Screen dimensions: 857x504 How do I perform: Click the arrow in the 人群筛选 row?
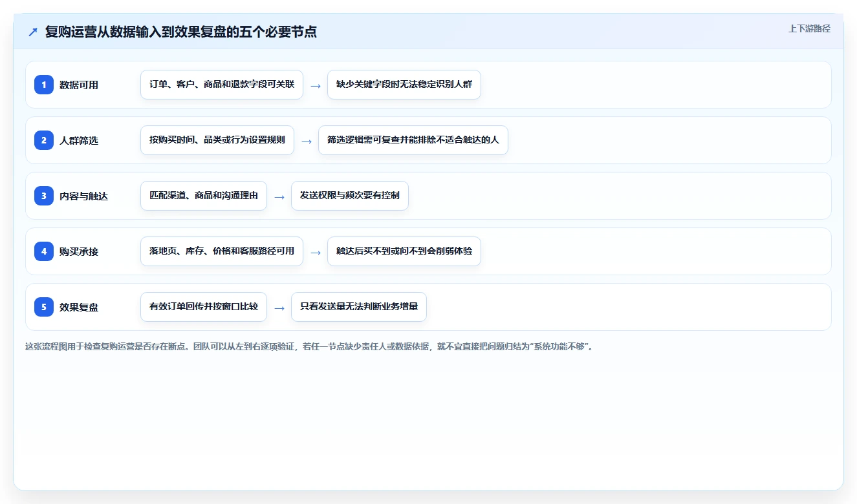tap(307, 141)
